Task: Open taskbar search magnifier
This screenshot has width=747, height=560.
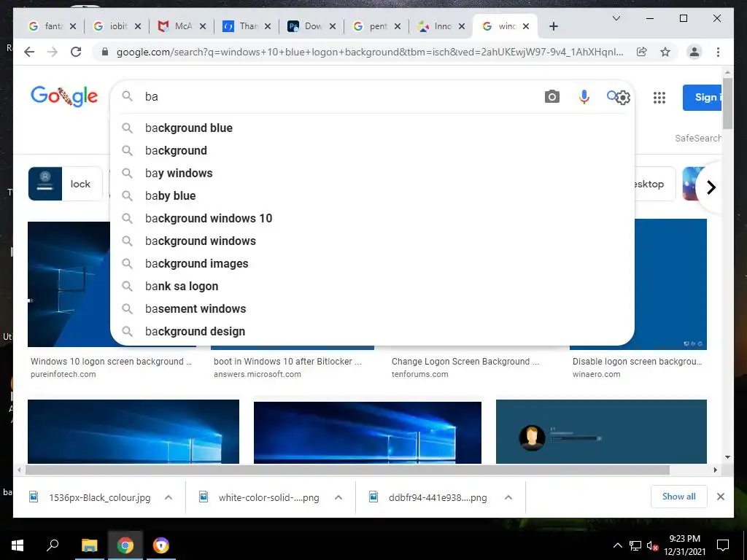Action: point(53,545)
